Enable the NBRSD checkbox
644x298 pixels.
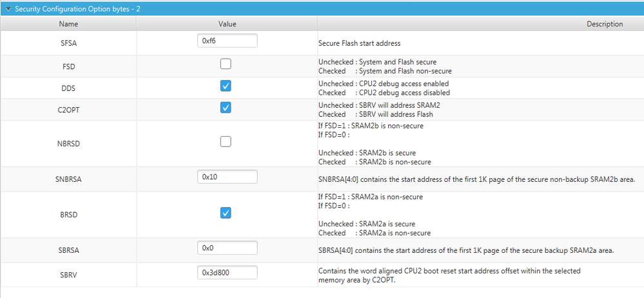click(226, 142)
